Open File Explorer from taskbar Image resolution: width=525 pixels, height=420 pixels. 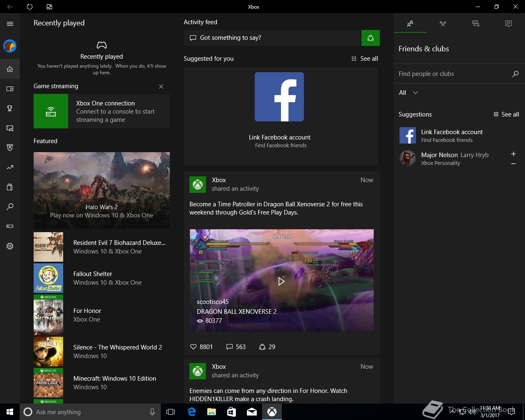click(211, 412)
